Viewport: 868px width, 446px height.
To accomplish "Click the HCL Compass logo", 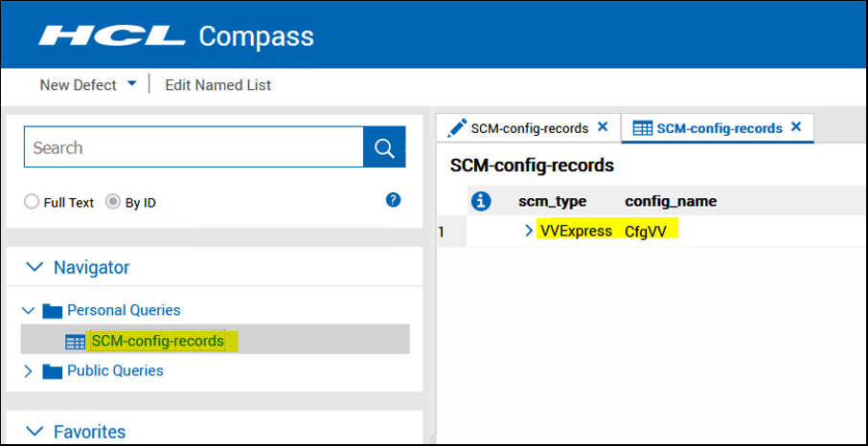I will tap(176, 36).
